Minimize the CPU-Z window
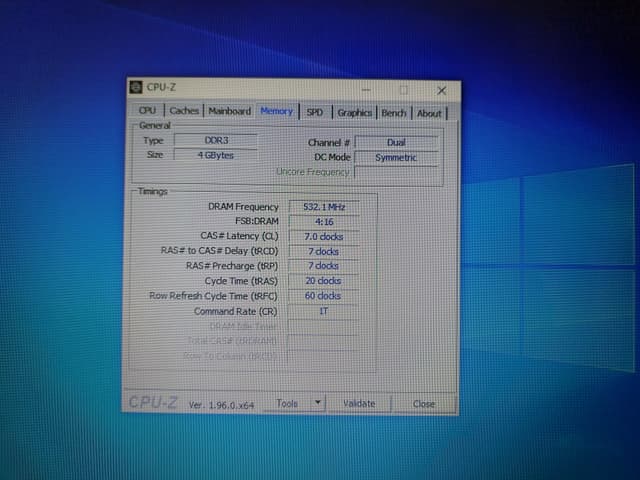The width and height of the screenshot is (640, 480). tap(366, 90)
